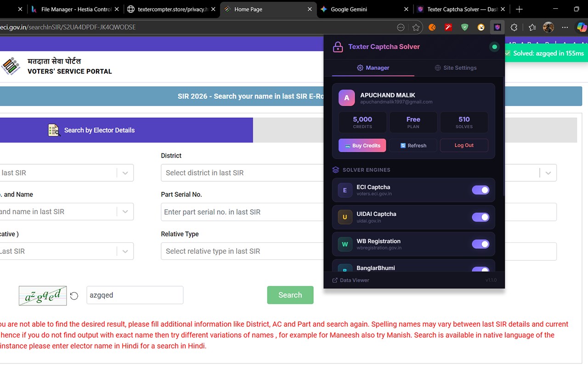Click the Refresh button in popup
The width and height of the screenshot is (588, 368).
(x=413, y=145)
